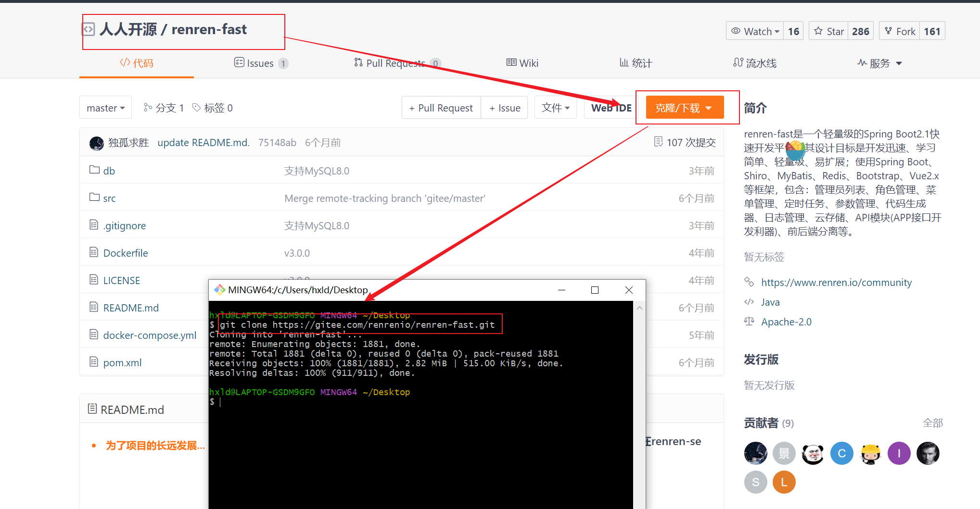Open the 克隆/下载 clone/download dropdown

(x=685, y=108)
